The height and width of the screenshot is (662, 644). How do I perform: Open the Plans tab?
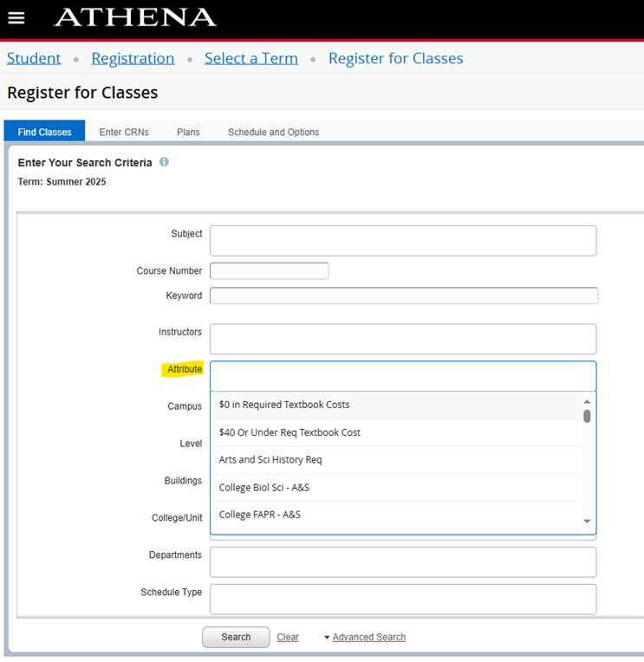pos(188,133)
